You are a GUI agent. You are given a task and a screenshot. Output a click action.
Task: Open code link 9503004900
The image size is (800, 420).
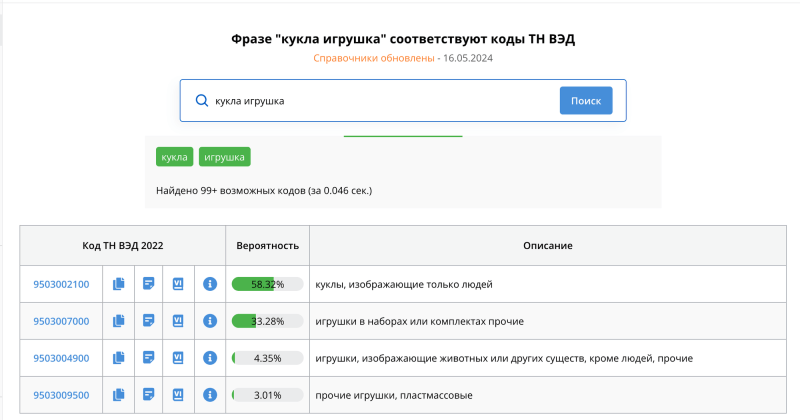click(x=61, y=358)
